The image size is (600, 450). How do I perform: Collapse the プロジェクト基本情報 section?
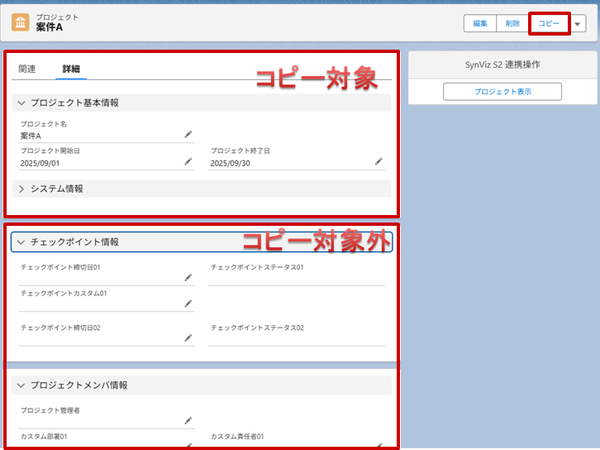[x=21, y=103]
